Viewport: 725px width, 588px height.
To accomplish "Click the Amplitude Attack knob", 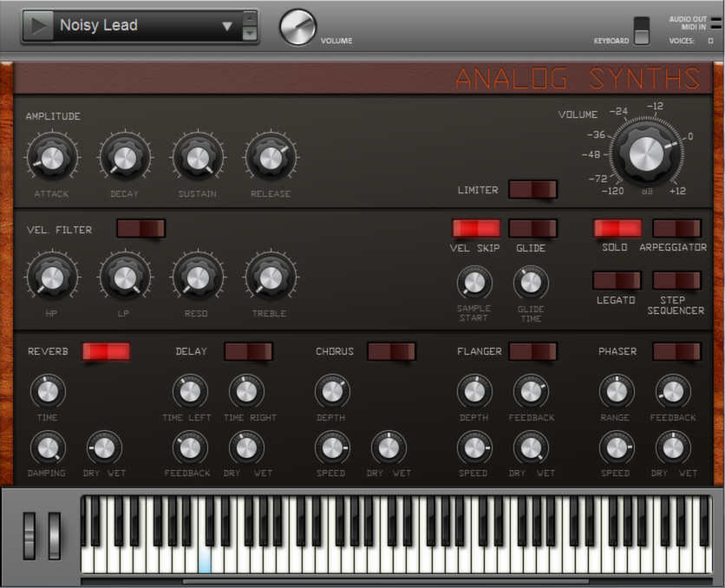I will (52, 157).
